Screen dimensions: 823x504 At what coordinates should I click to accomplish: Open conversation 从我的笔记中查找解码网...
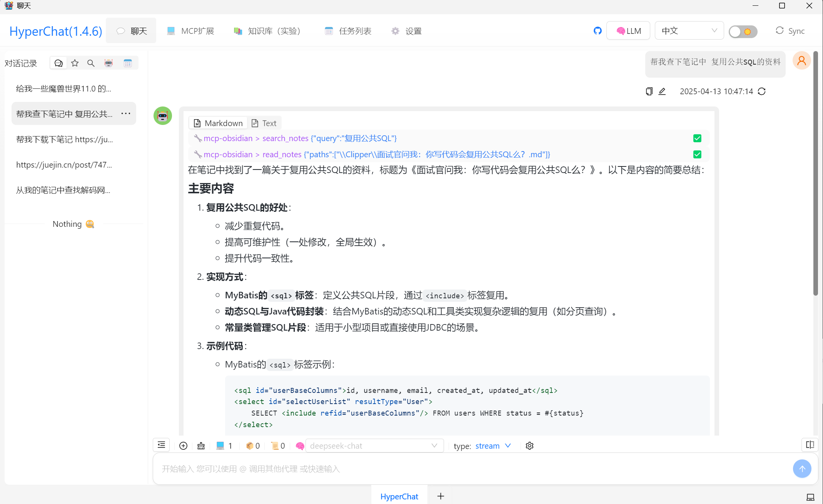[x=74, y=190]
